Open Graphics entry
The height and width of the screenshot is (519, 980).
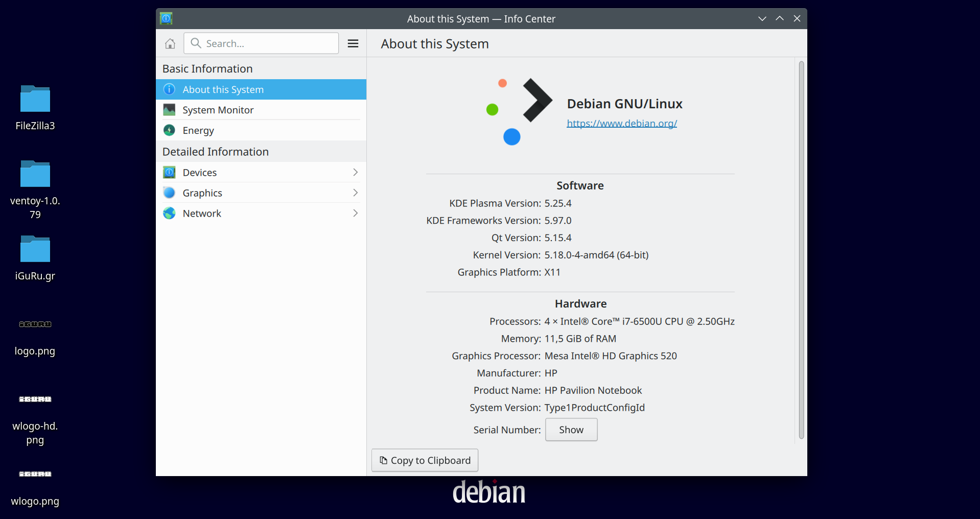pyautogui.click(x=261, y=193)
